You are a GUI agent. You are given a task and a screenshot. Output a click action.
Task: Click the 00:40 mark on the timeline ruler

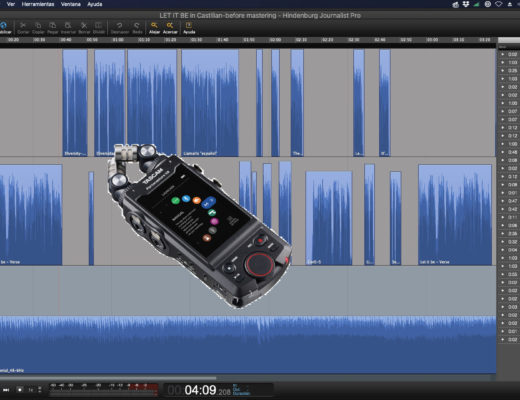coord(66,40)
